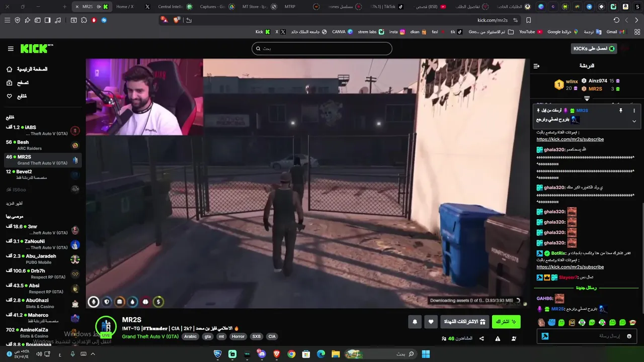Open the CANVA bookmark

[x=343, y=32]
